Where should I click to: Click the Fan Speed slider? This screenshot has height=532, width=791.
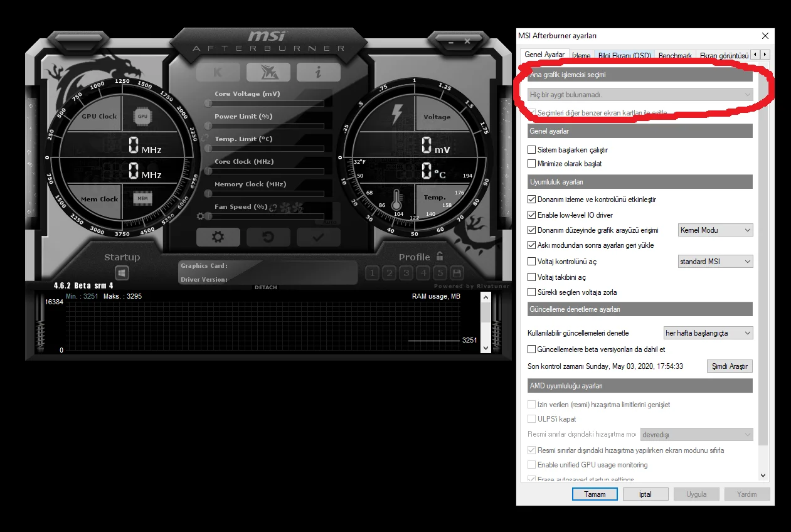265,216
